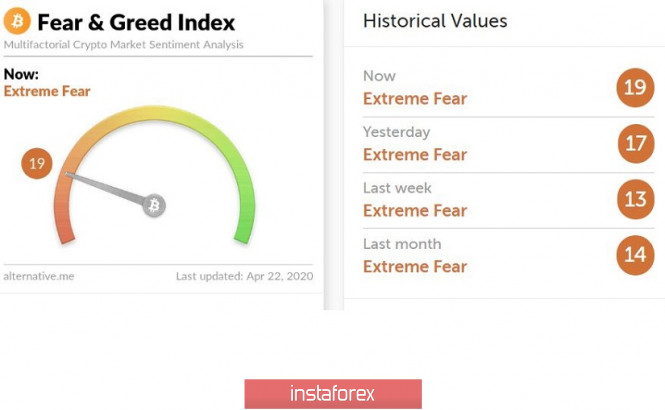The image size is (665, 410).
Task: Click the Historical Now Extreme Fear label
Action: (x=414, y=98)
